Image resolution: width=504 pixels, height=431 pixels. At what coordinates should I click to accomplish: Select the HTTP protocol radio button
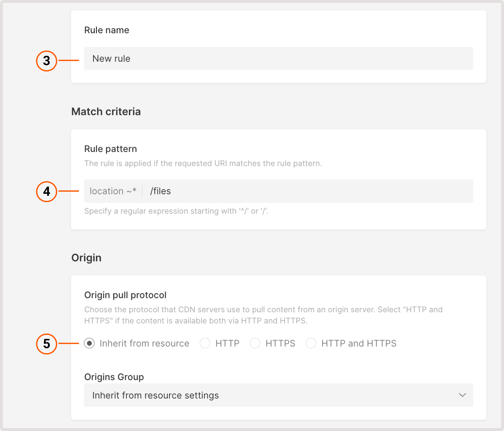click(205, 343)
